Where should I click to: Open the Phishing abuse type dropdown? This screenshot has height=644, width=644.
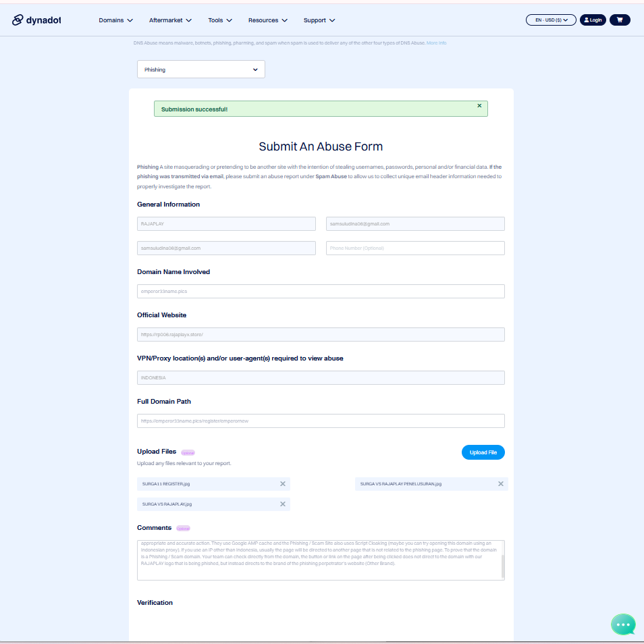(201, 70)
